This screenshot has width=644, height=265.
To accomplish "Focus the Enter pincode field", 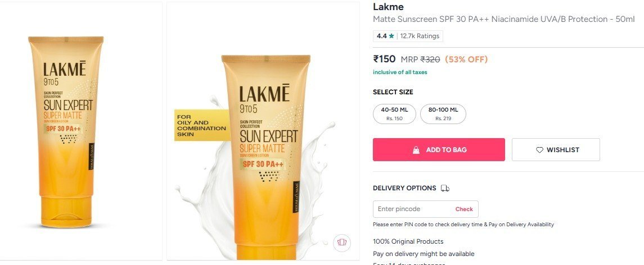I will click(426, 209).
